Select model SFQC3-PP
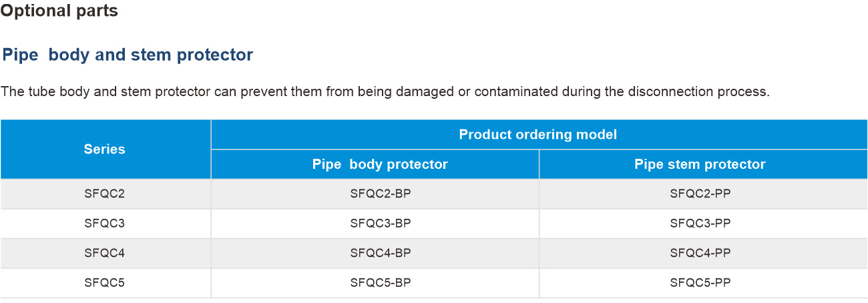Image resolution: width=868 pixels, height=303 pixels. tap(700, 224)
